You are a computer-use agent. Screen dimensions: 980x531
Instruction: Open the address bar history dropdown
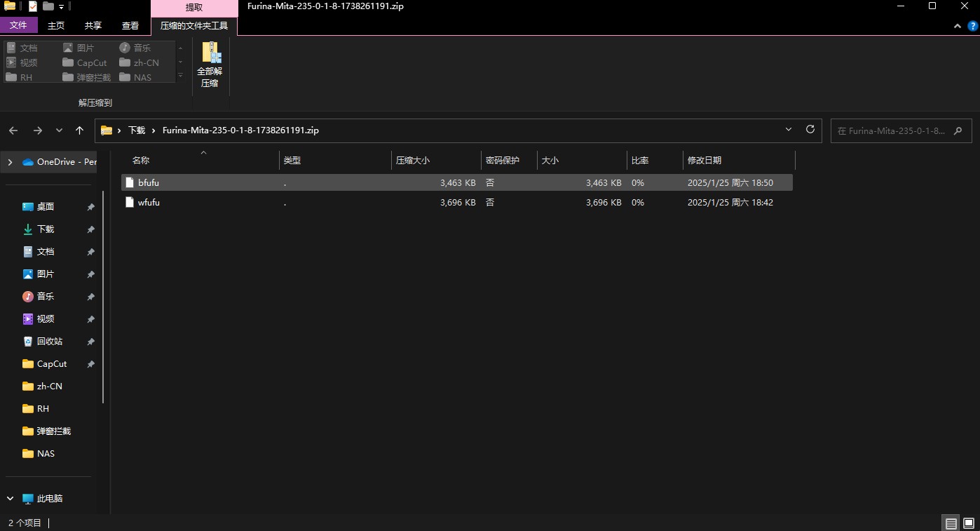coord(788,130)
